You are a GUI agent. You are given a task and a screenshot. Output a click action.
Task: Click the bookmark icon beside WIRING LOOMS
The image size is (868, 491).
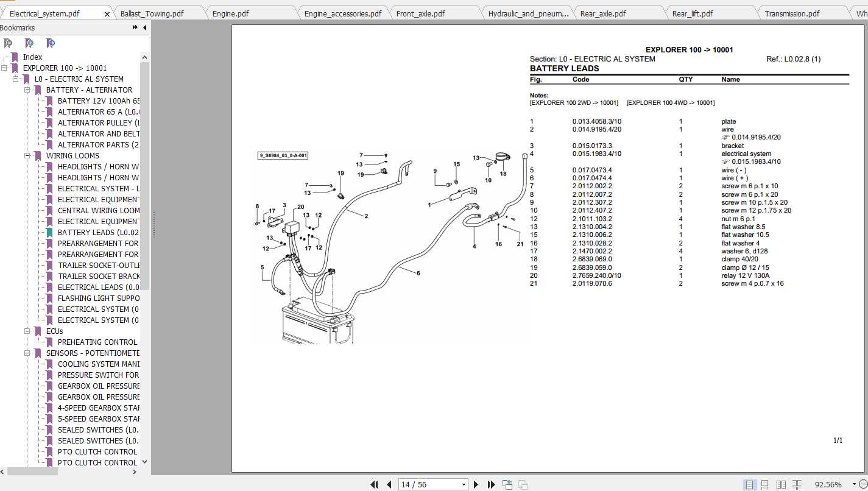38,156
